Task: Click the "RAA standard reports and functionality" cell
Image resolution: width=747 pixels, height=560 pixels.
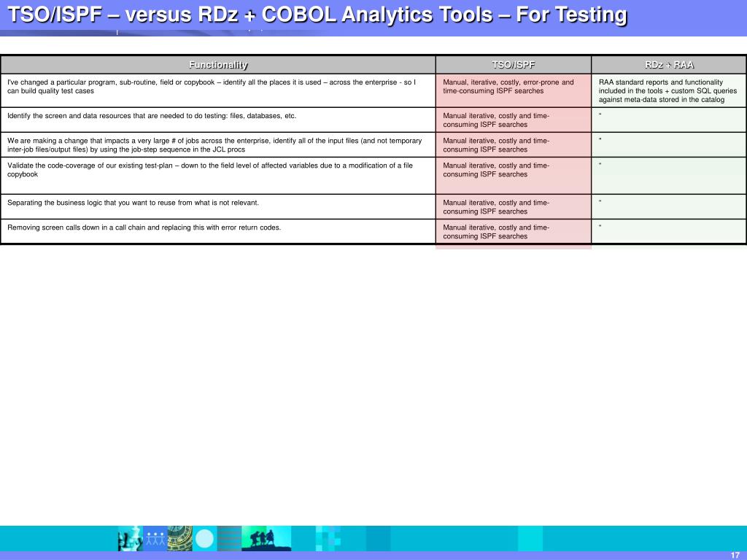Action: pyautogui.click(x=667, y=91)
